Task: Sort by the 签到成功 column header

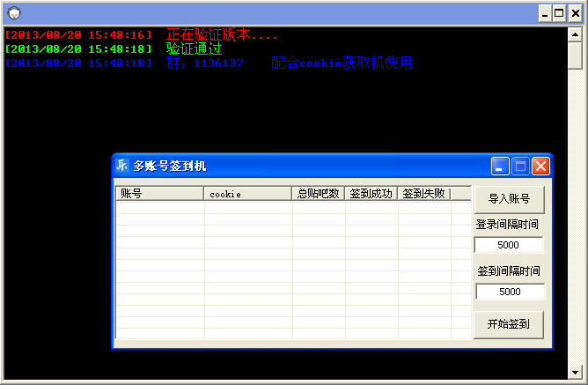Action: tap(371, 194)
